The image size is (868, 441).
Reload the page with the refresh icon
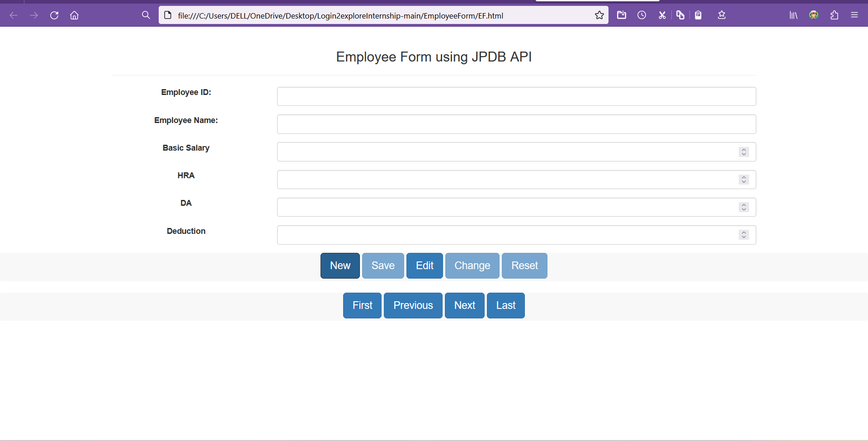click(x=54, y=15)
